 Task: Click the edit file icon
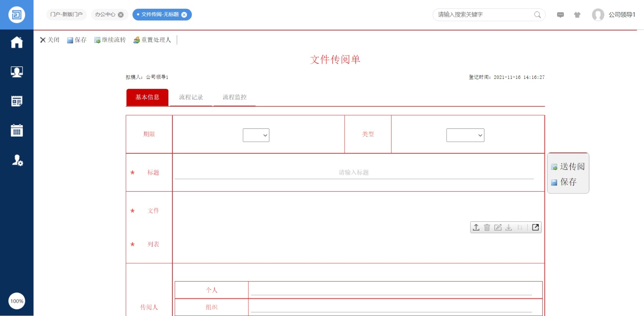click(498, 227)
